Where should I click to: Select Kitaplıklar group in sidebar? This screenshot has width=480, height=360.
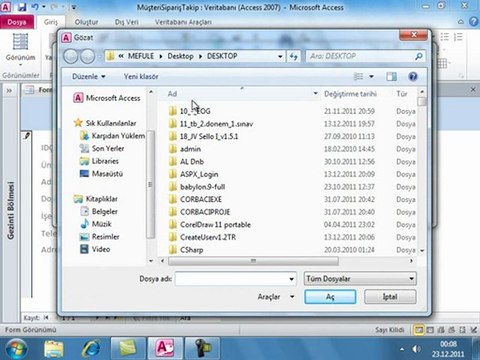pos(96,199)
